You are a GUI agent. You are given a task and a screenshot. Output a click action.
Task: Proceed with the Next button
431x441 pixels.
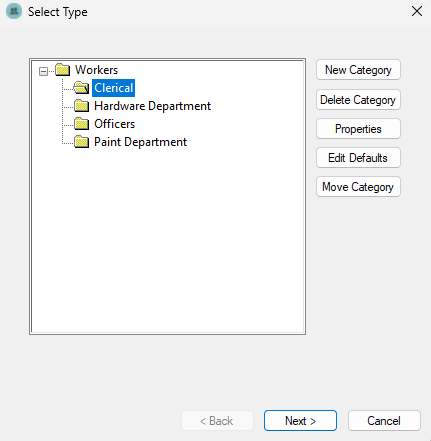(x=300, y=421)
